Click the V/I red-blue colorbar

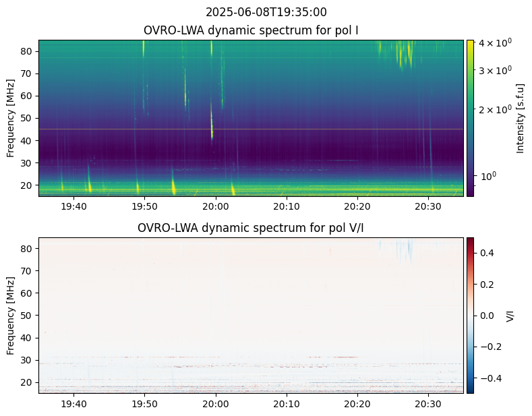tap(470, 315)
